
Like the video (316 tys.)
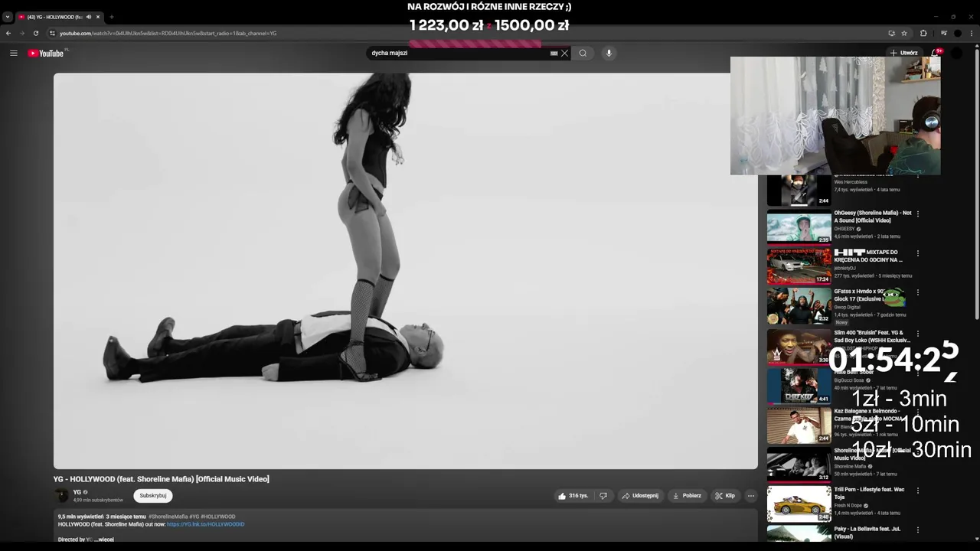click(573, 496)
